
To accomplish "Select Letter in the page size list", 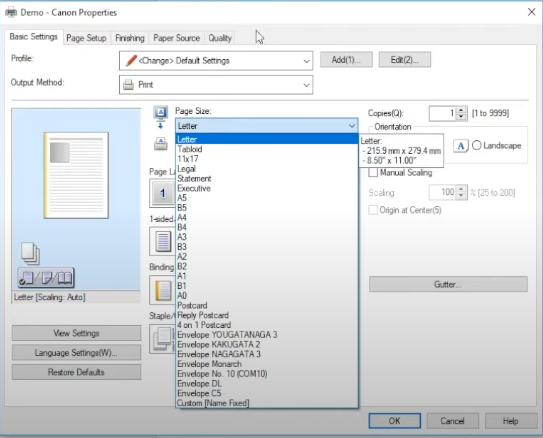I will 267,139.
